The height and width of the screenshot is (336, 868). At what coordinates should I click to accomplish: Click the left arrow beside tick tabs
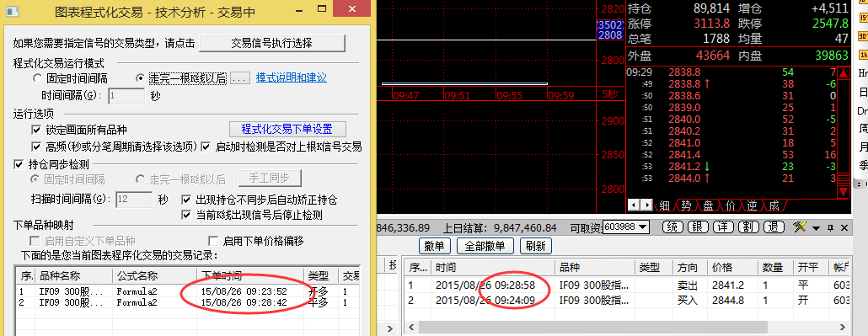[635, 205]
